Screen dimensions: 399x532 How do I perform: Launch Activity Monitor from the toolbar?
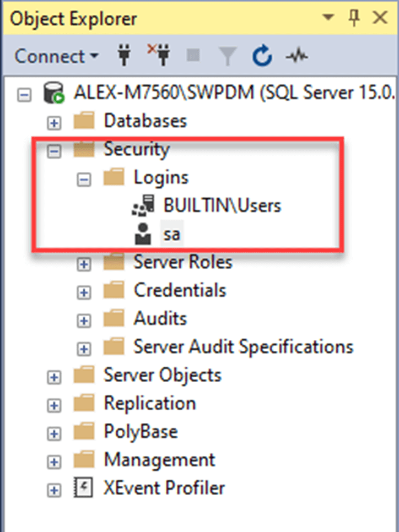296,55
